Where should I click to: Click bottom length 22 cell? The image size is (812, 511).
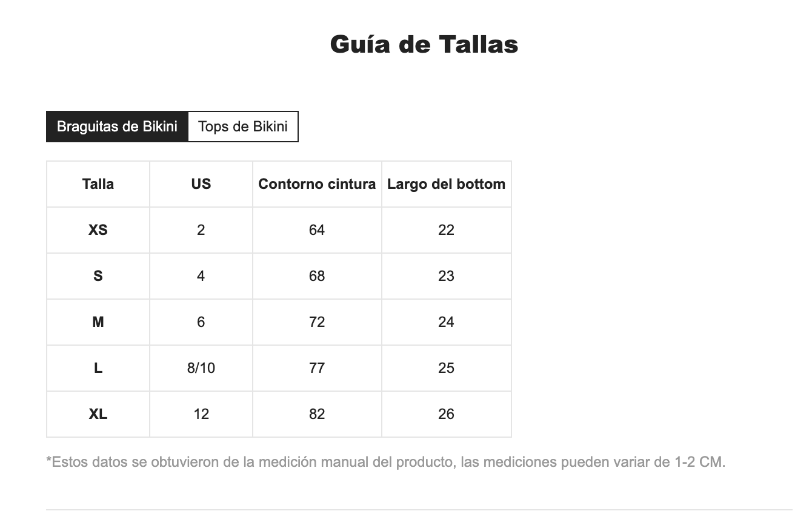coord(447,230)
